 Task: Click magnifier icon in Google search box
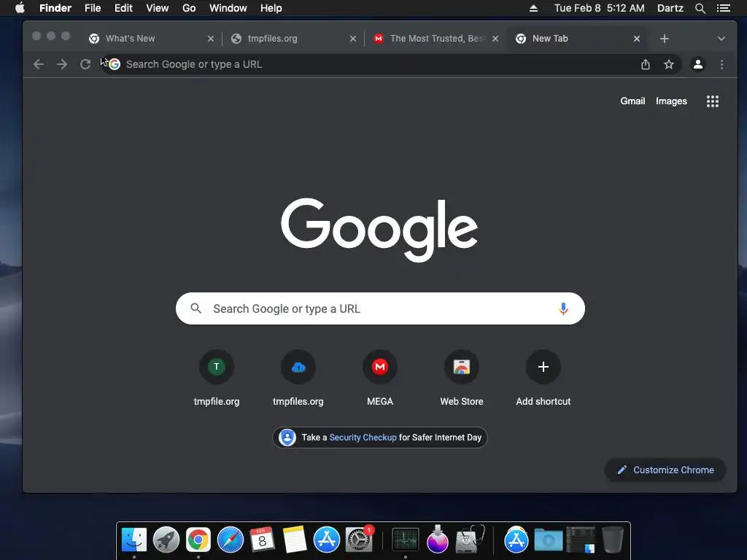coord(196,308)
